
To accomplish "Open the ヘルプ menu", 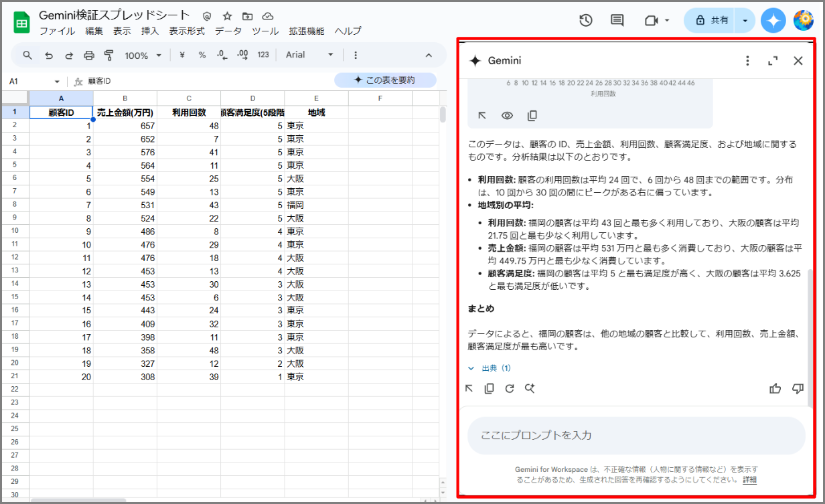I will (348, 31).
